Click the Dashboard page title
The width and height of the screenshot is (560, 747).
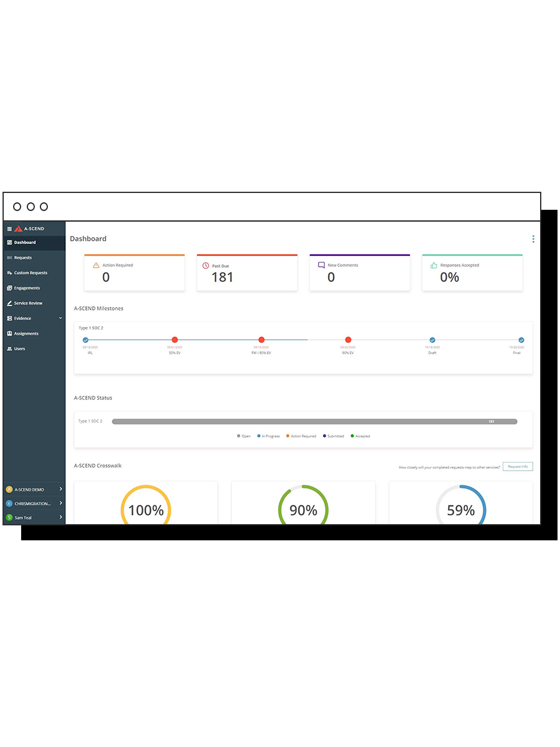[x=88, y=238]
